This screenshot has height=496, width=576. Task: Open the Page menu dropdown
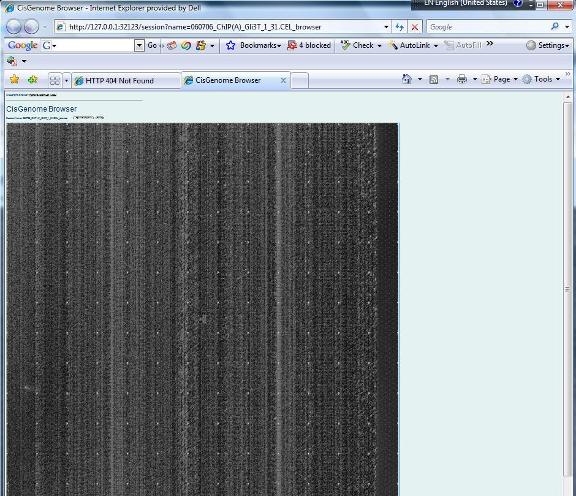pos(500,79)
